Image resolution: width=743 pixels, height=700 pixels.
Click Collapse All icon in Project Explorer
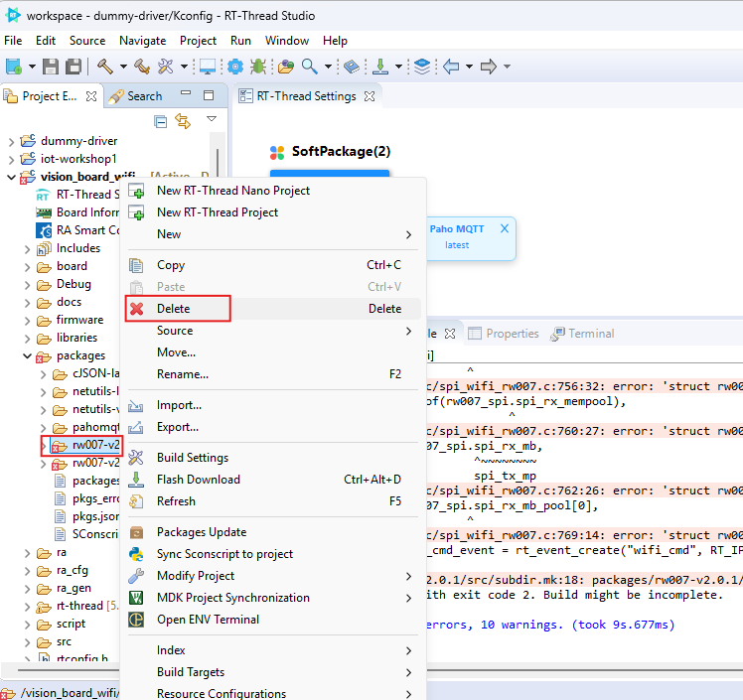pos(160,121)
